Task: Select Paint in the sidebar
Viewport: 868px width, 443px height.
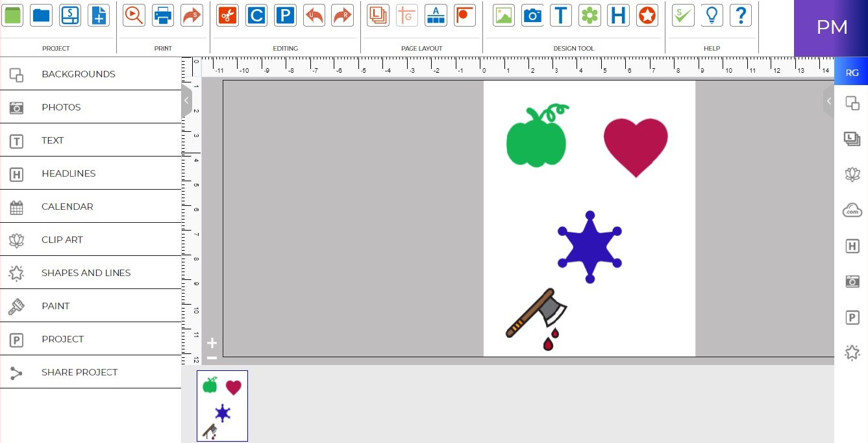Action: (x=90, y=306)
